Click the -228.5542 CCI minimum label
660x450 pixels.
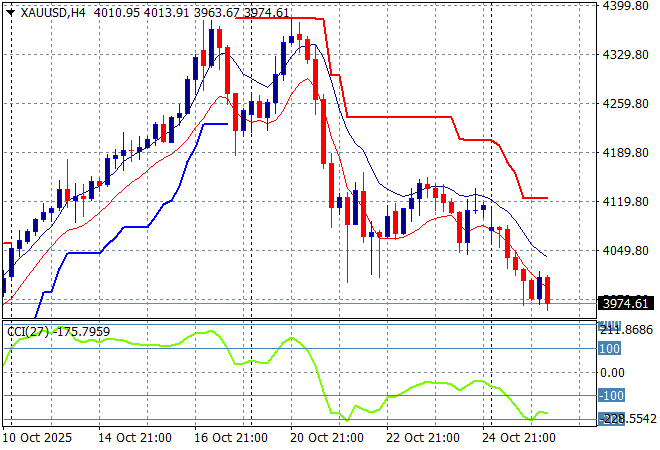click(x=627, y=419)
